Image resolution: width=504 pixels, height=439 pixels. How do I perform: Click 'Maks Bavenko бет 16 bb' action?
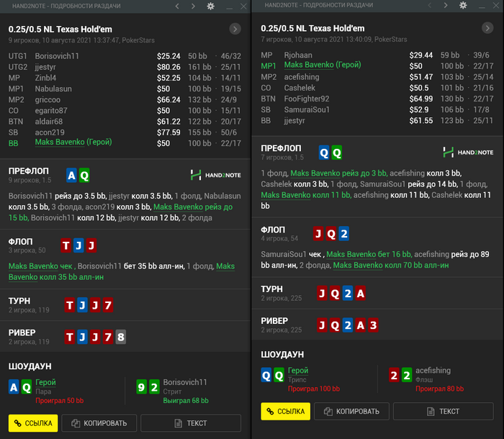coord(369,254)
